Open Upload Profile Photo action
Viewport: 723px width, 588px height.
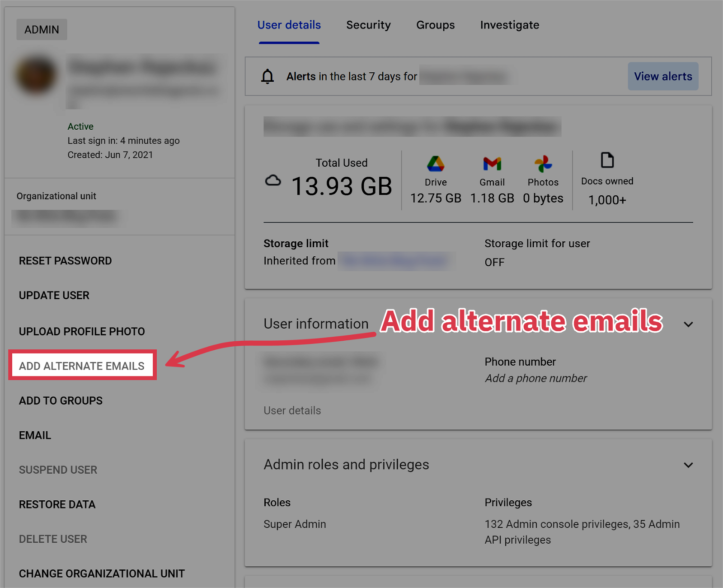pos(82,331)
